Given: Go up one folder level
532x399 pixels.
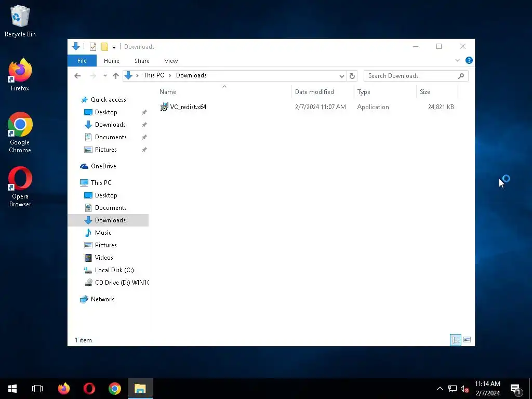Looking at the screenshot, I should point(116,76).
